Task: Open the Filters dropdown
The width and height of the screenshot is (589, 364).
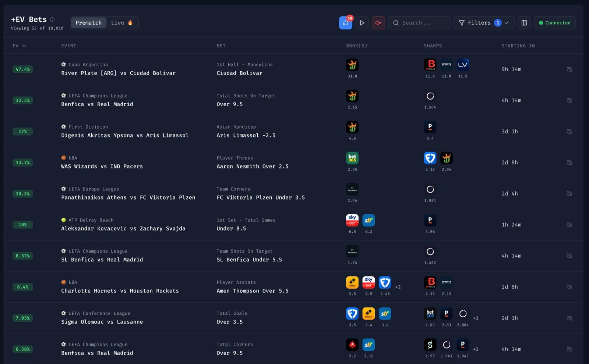Action: click(483, 22)
